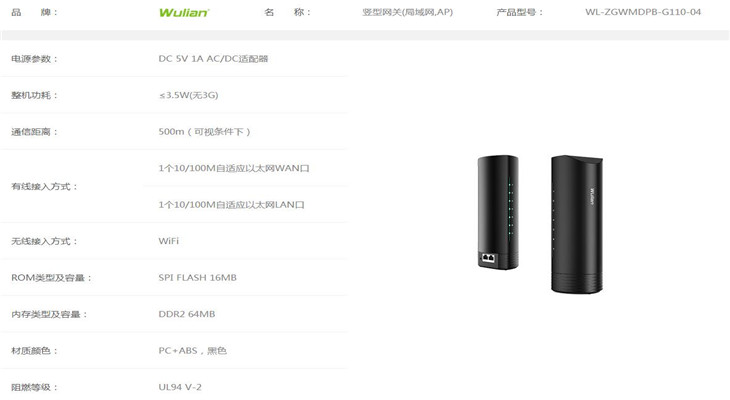Click the green Wulian brand logo
Image resolution: width=730 pixels, height=400 pixels.
coord(184,13)
